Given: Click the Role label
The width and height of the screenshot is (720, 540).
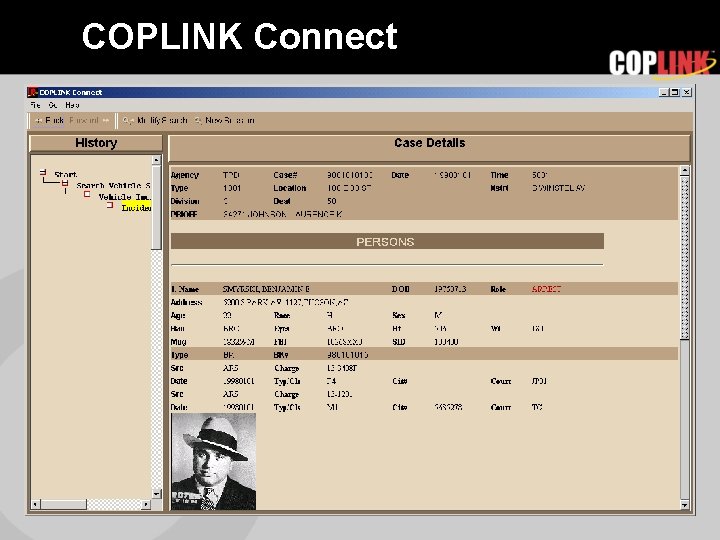Looking at the screenshot, I should [498, 289].
